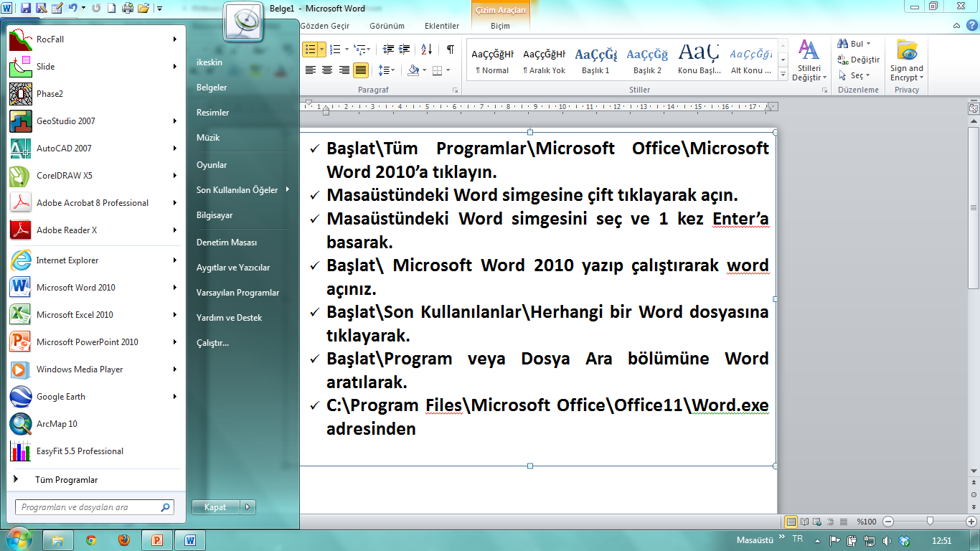Click the Bul (Find) button
980x551 pixels.
(x=854, y=44)
